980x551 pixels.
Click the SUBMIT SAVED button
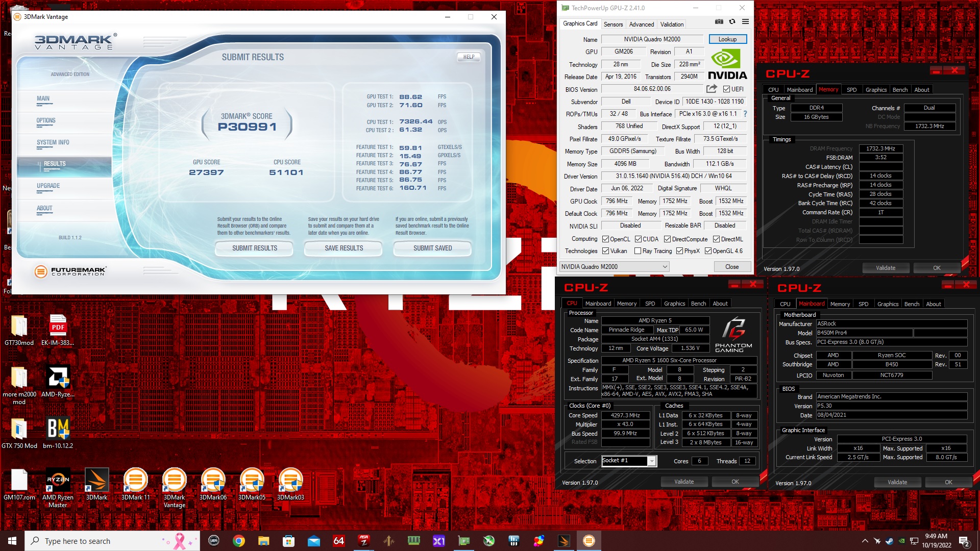(x=432, y=248)
